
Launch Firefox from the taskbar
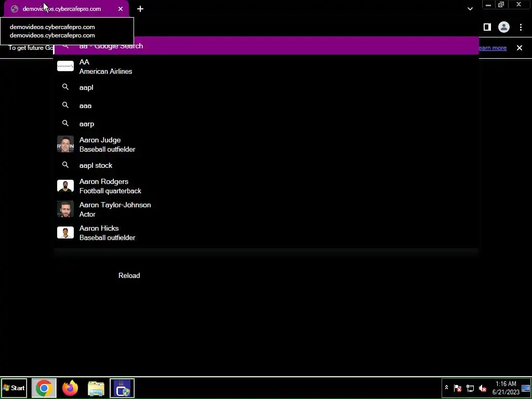(x=70, y=388)
